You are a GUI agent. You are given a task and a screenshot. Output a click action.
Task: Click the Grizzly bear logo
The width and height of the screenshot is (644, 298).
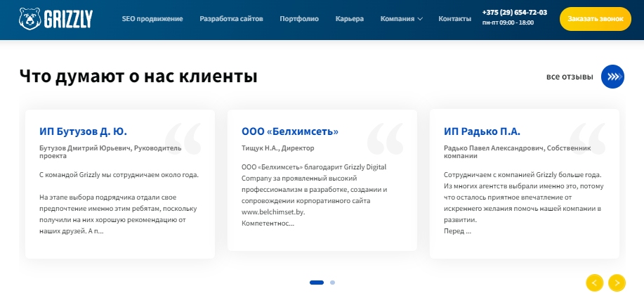tap(55, 18)
